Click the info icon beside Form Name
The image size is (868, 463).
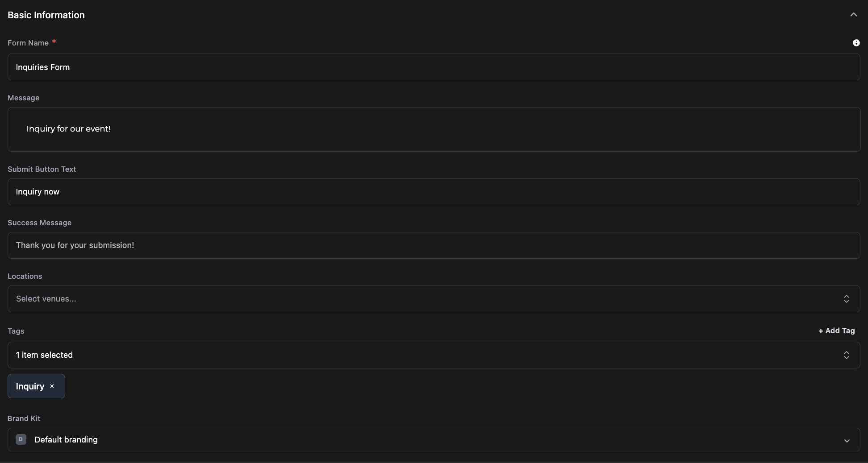pyautogui.click(x=856, y=43)
